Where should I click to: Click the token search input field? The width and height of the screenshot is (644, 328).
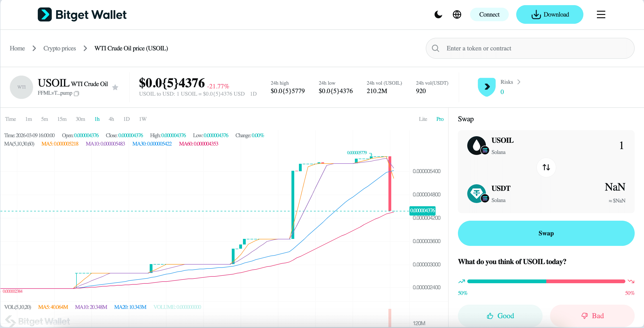[x=525, y=48]
